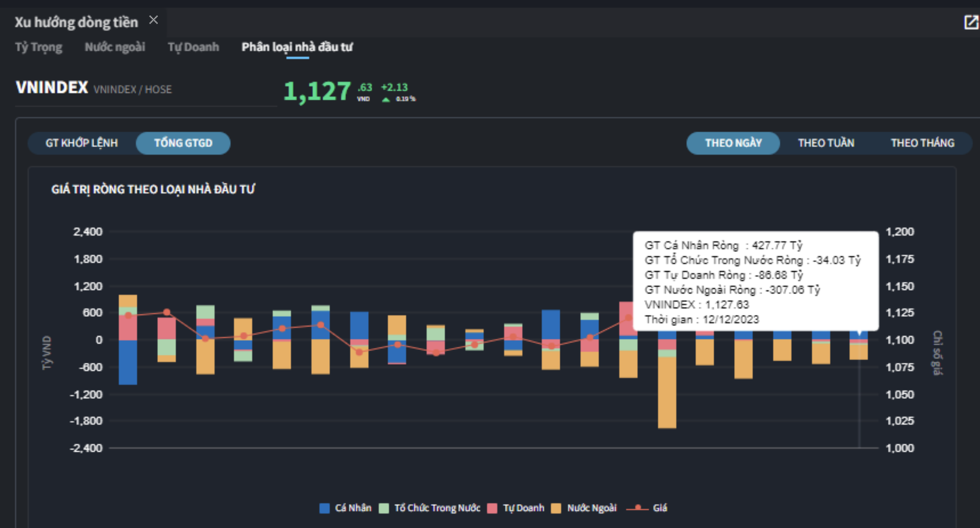Switch to Nước ngoài tab
The image size is (980, 528).
115,47
